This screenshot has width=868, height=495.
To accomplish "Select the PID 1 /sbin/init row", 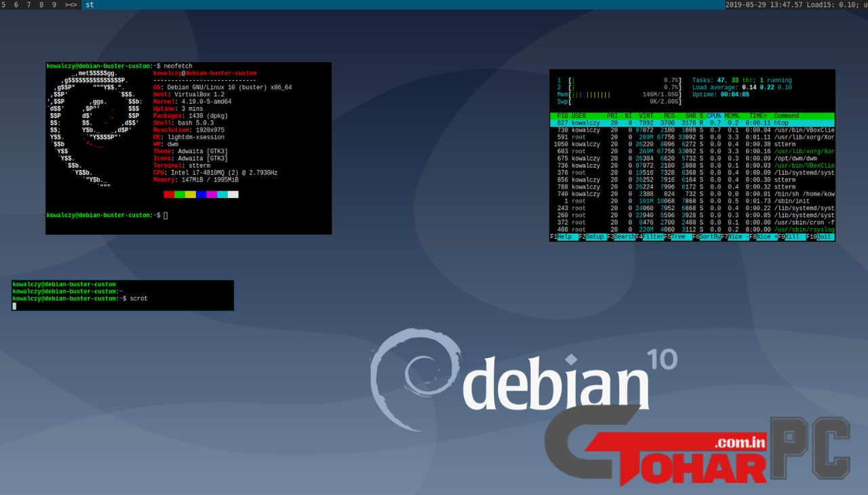I will click(x=692, y=201).
